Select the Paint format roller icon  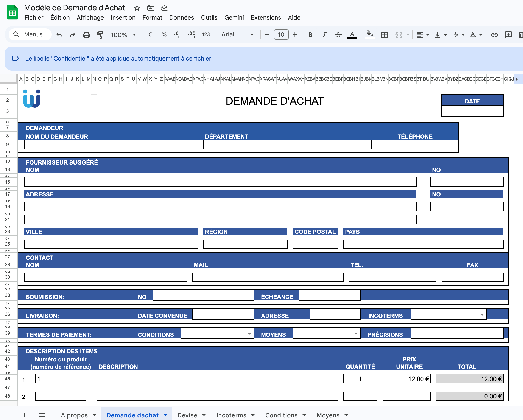coord(100,35)
